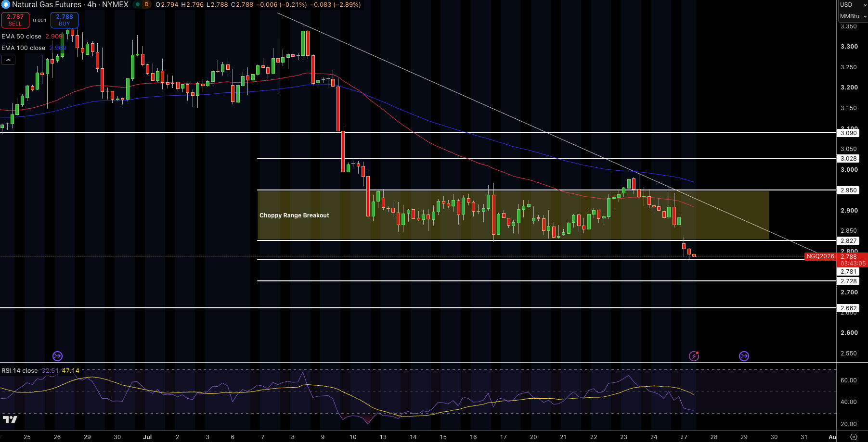The width and height of the screenshot is (868, 442).
Task: Click the NGQ2026 contract price tag
Action: click(x=820, y=256)
